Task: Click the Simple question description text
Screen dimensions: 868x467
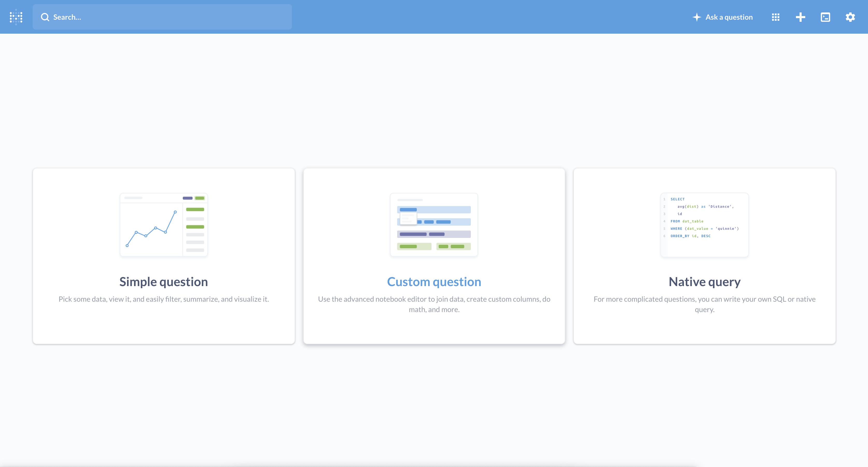Action: [x=163, y=299]
